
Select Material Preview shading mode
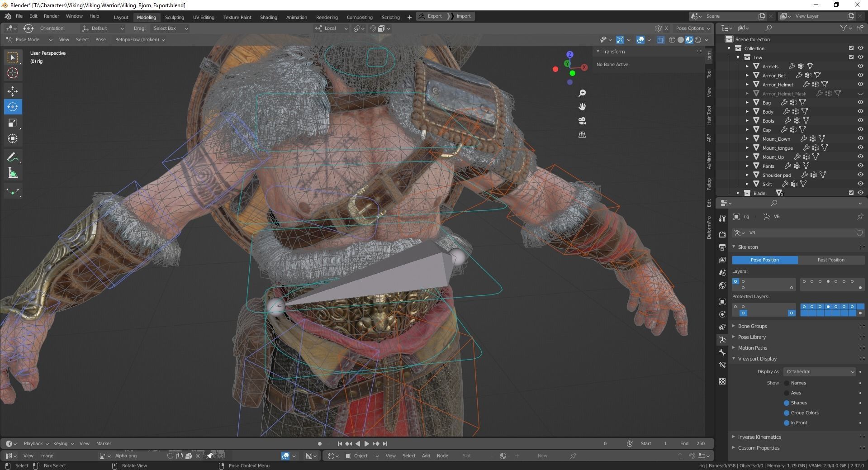coord(689,40)
